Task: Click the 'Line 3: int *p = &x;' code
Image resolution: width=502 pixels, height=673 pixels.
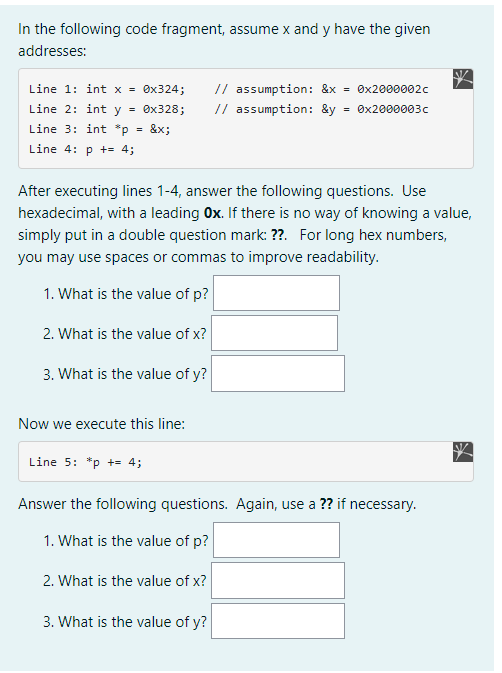Action: 100,129
